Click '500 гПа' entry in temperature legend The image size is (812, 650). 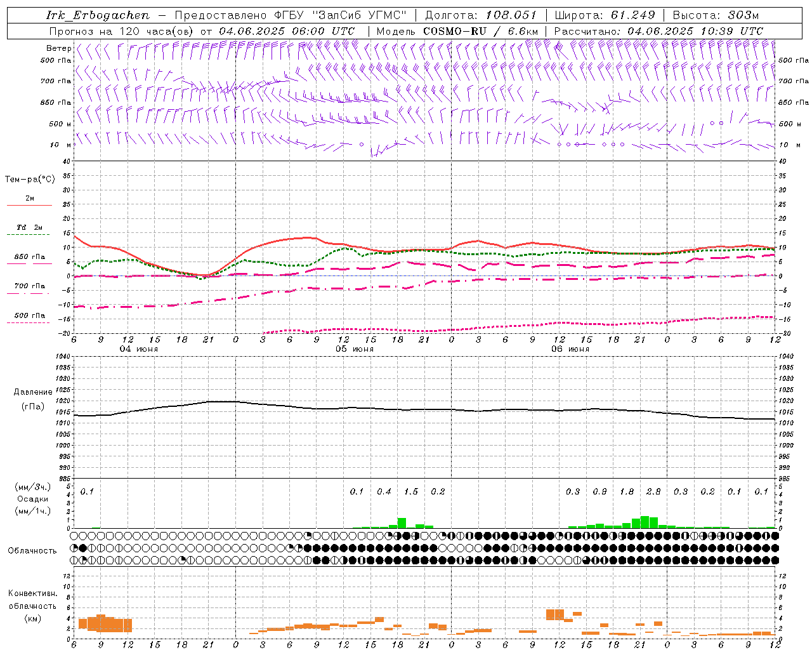click(x=30, y=315)
